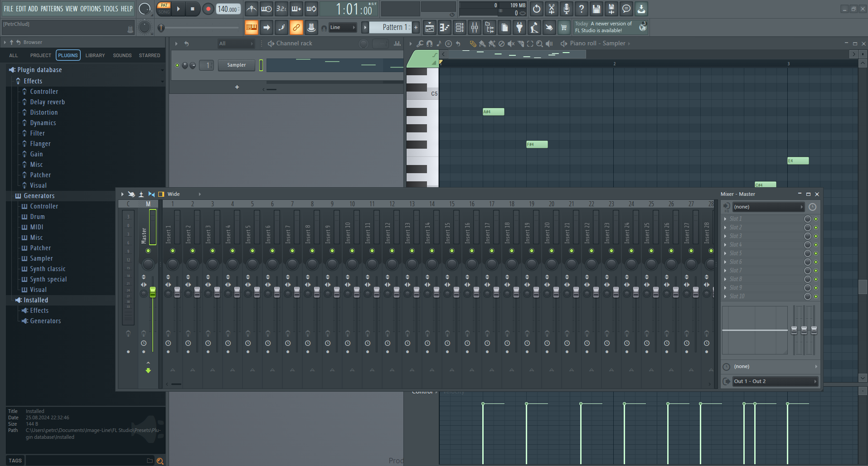Image resolution: width=868 pixels, height=466 pixels.
Task: Open the Playlist view icon
Action: click(x=430, y=28)
